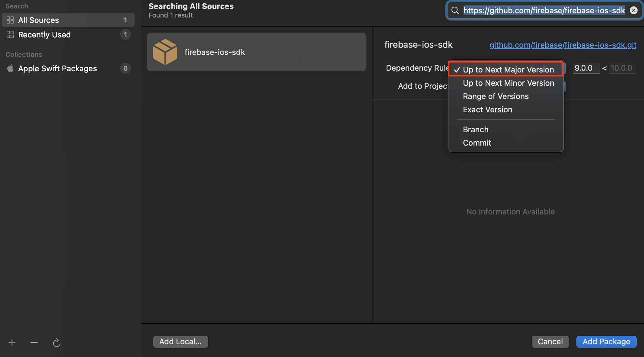Click the count badge for Recently Used
644x357 pixels.
point(125,34)
